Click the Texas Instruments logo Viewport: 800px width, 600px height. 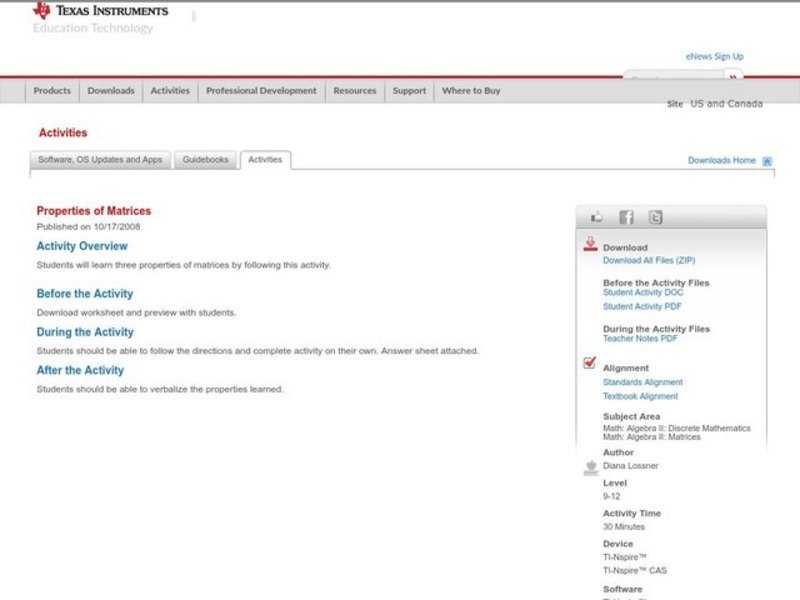[x=100, y=11]
